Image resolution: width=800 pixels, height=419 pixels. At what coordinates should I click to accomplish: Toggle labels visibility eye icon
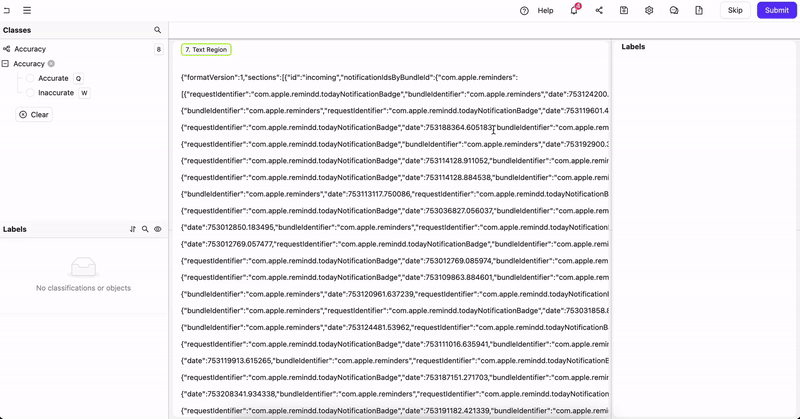pyautogui.click(x=158, y=229)
